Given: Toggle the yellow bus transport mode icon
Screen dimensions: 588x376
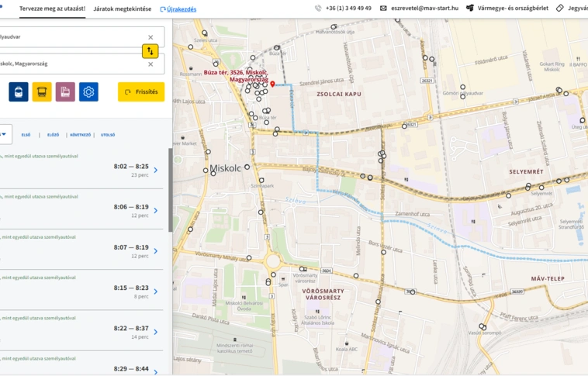Looking at the screenshot, I should (x=42, y=92).
